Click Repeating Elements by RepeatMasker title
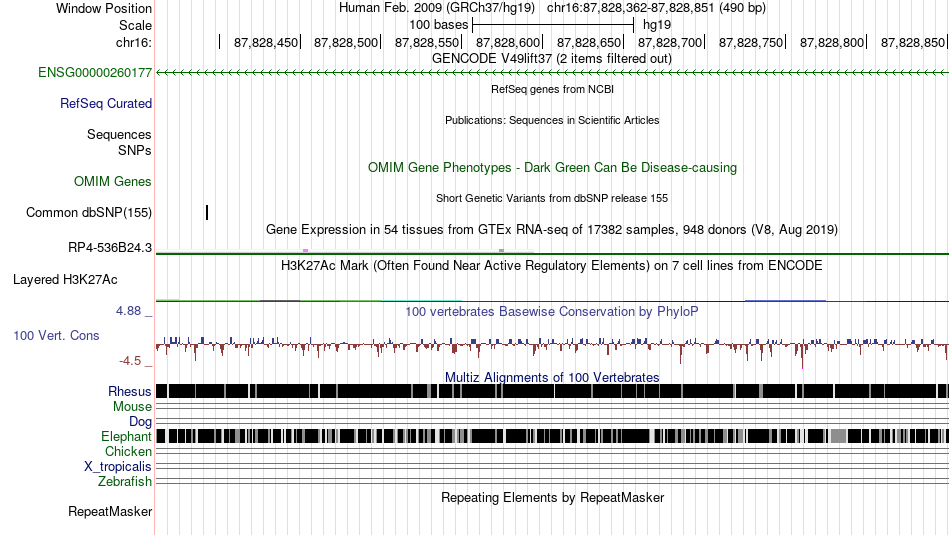The height and width of the screenshot is (535, 950). click(553, 498)
